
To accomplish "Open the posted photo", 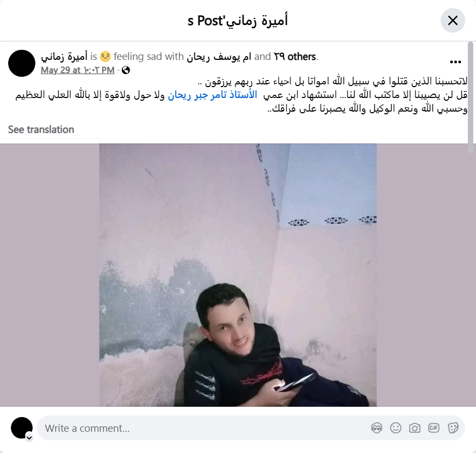I will 238,275.
